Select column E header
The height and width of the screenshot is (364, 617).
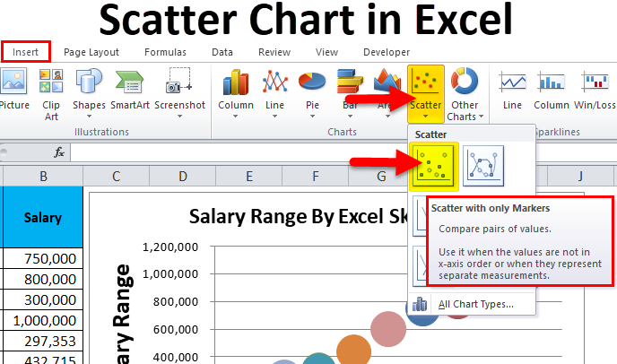pyautogui.click(x=249, y=176)
